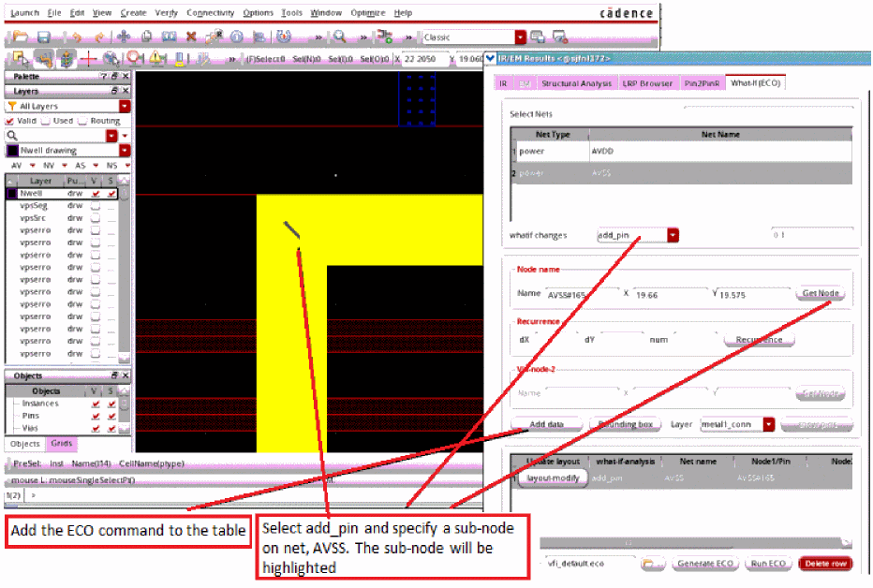This screenshot has height=588, width=873.
Task: Open the metal1_conn layer dropdown
Action: (x=769, y=424)
